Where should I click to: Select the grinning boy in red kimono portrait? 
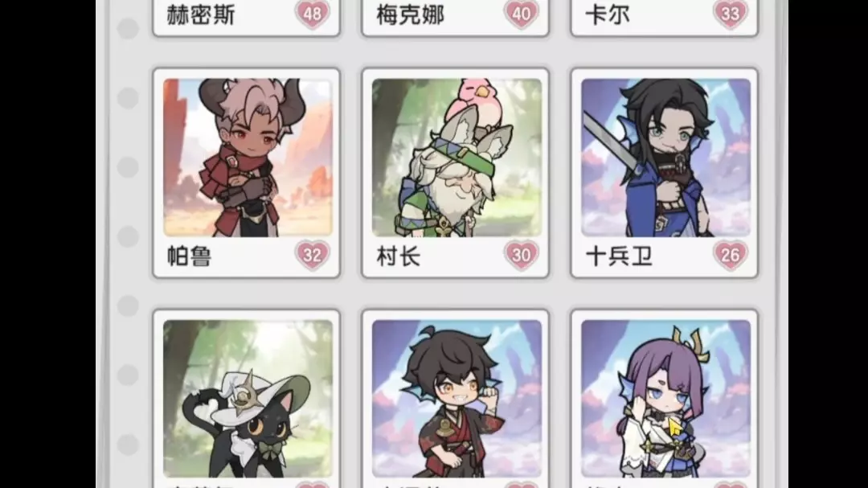[x=457, y=399]
